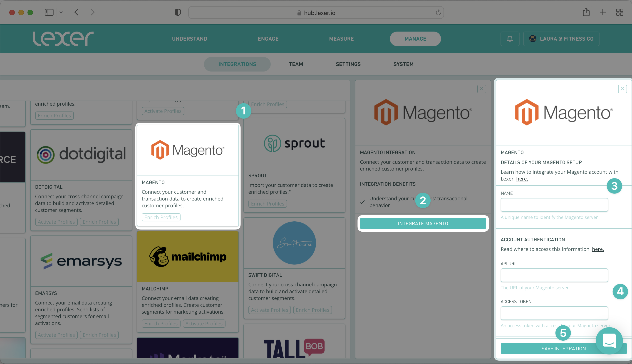Screen dimensions: 632x364
Task: Open the Laura @ Fitness Co account menu
Action: click(561, 39)
